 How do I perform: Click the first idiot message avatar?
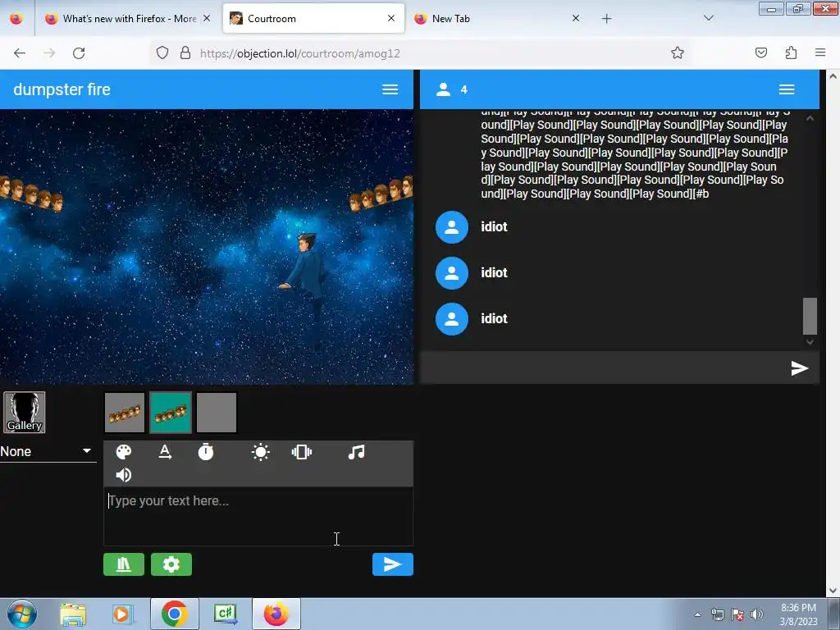pyautogui.click(x=452, y=227)
